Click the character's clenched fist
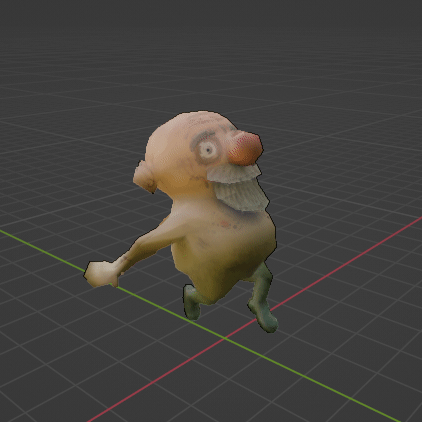This screenshot has width=422, height=422. [101, 274]
